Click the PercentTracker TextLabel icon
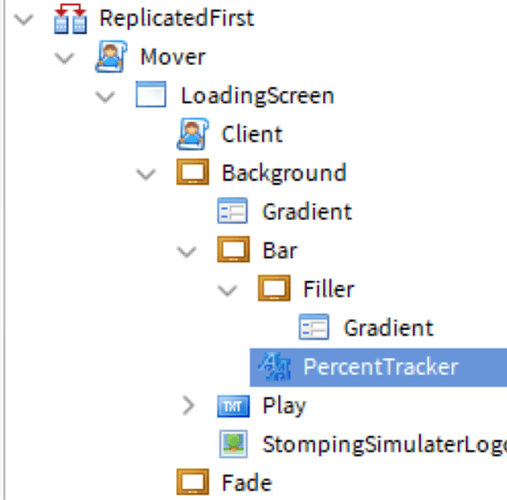 click(275, 367)
